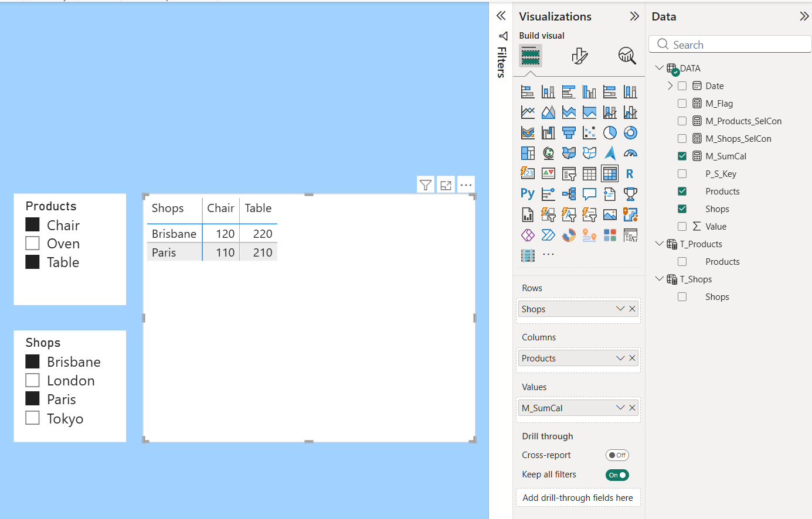This screenshot has width=812, height=519.
Task: Collapse the T_Shops table
Action: (660, 279)
